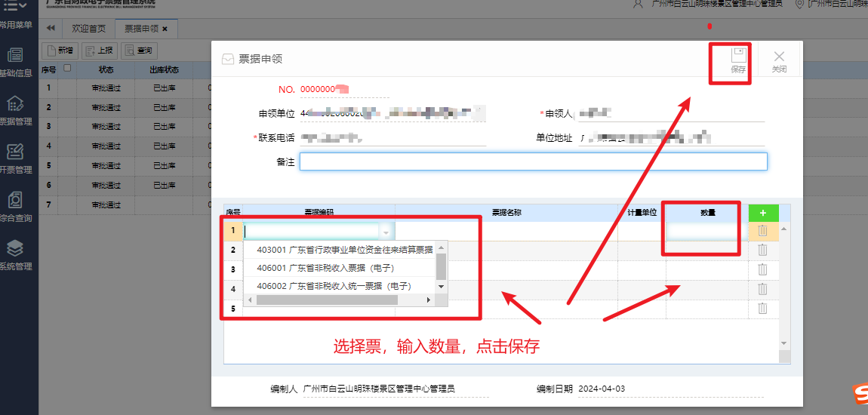Select 406002 广东省非税收入统一票据（电子） option
Viewport: 868px width, 415px height.
point(334,286)
